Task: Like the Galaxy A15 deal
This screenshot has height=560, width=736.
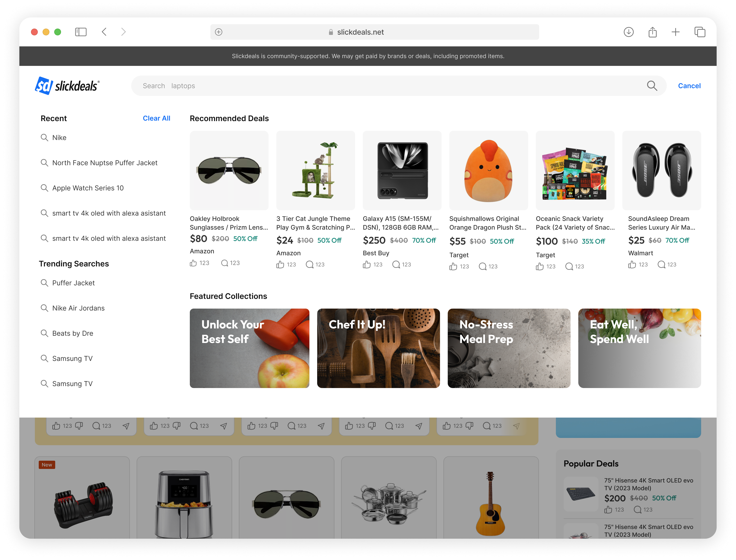Action: (367, 265)
